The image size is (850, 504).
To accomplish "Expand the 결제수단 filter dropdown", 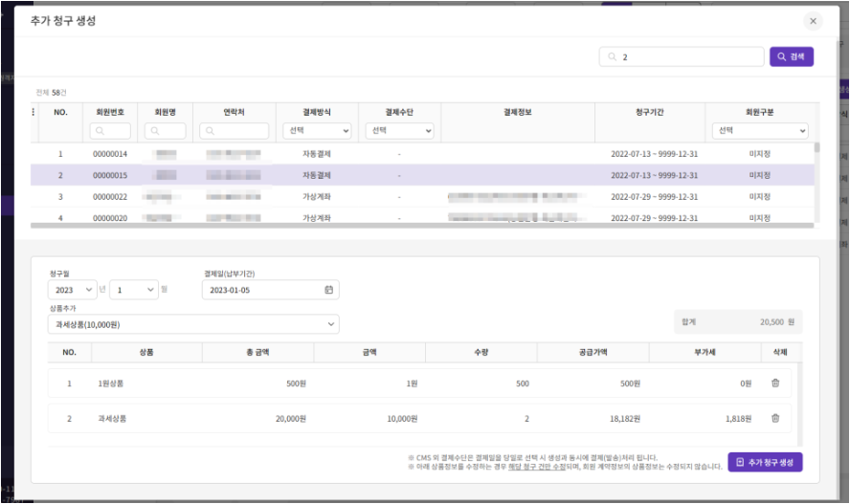I will (x=399, y=131).
